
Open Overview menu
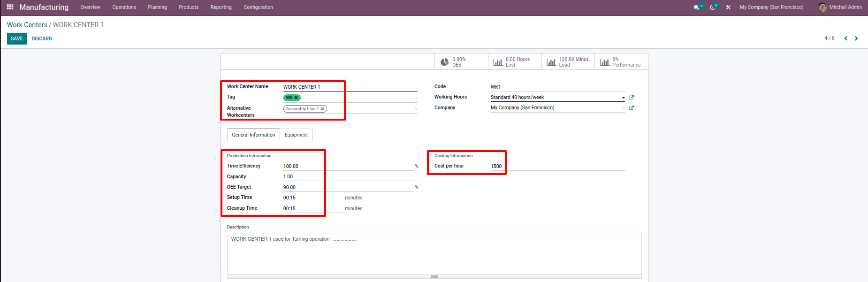pyautogui.click(x=91, y=8)
